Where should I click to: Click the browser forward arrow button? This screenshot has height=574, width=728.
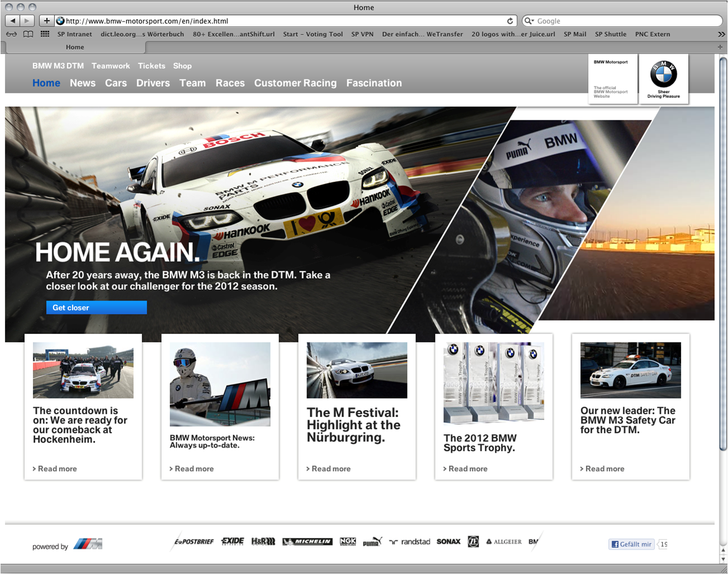pyautogui.click(x=27, y=21)
